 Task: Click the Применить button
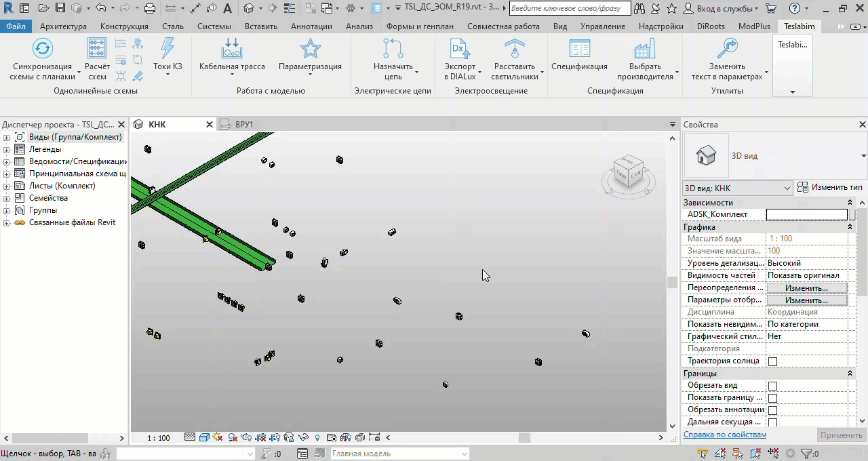pos(841,435)
